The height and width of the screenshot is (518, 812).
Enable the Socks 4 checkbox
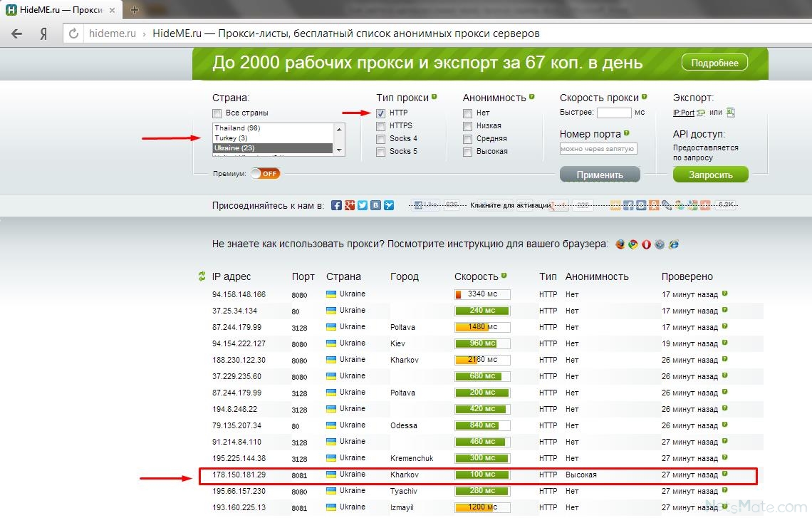380,139
